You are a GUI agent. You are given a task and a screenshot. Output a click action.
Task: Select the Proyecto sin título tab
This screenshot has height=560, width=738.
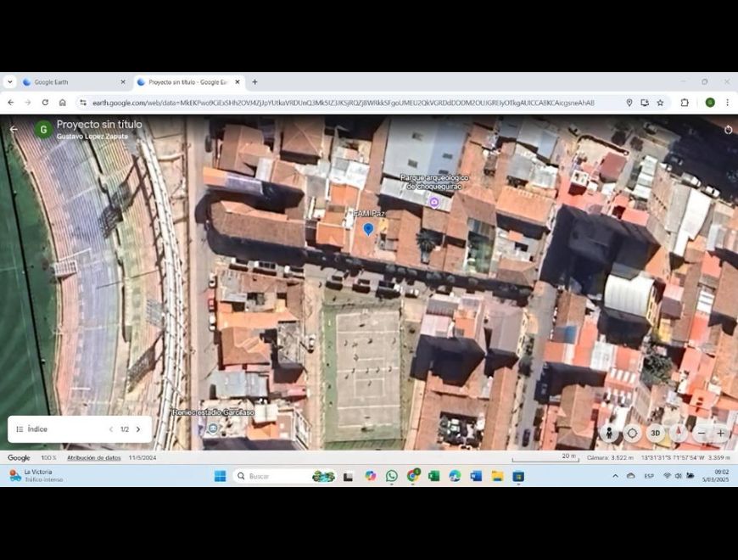click(x=188, y=82)
